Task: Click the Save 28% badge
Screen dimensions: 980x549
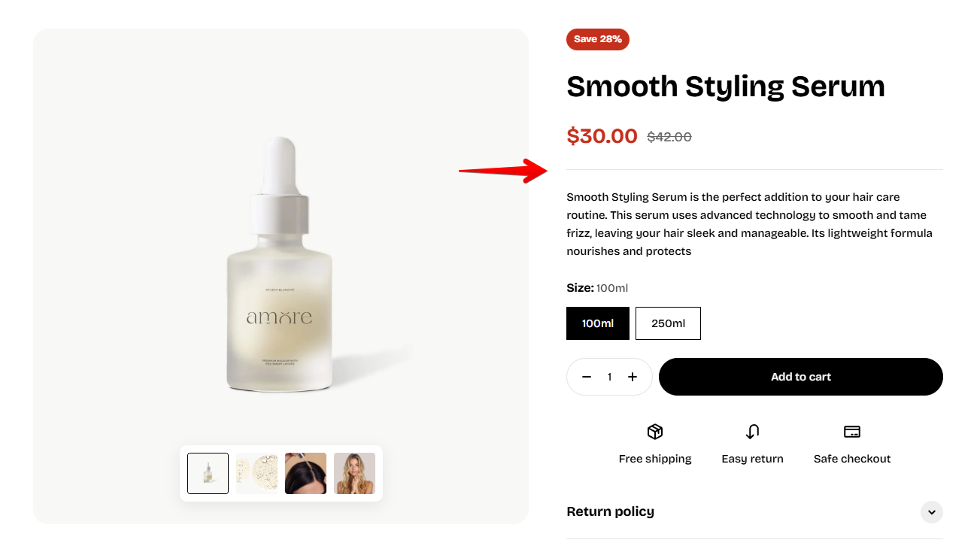Action: click(x=598, y=39)
